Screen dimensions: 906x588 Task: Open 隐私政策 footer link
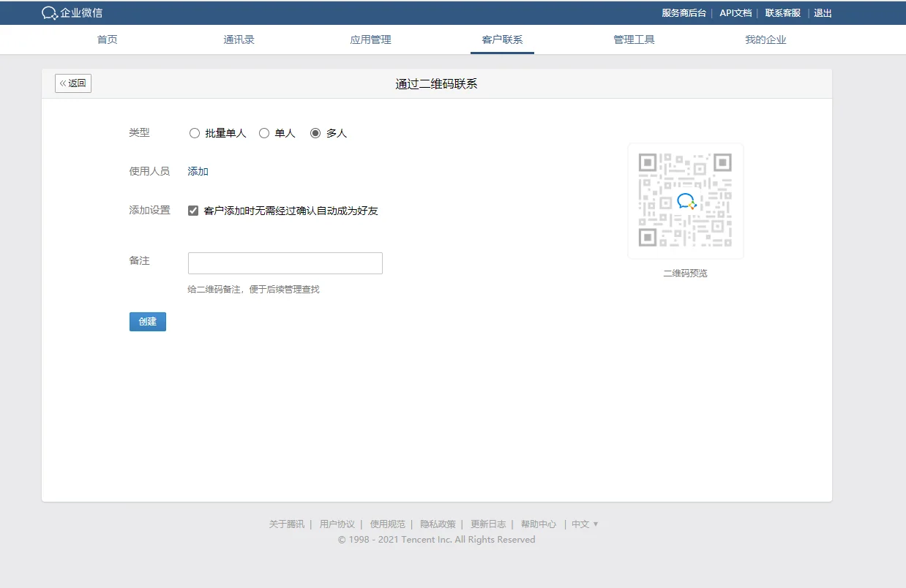point(438,524)
